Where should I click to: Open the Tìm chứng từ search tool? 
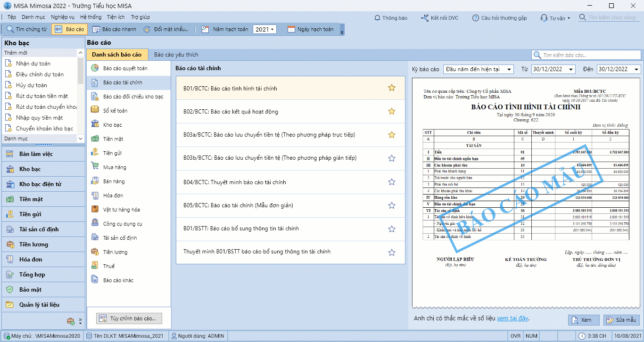pos(26,29)
